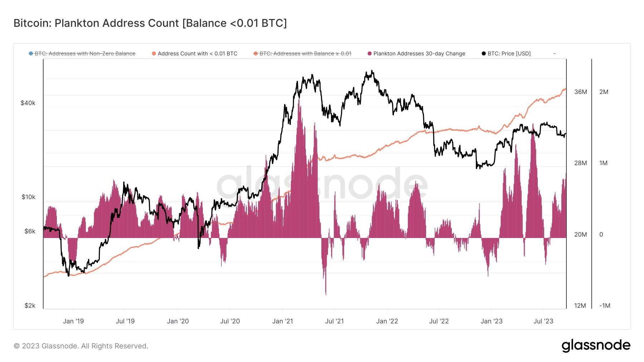Click the orange dot beside Address Count legend
Screen dimensions: 644x362
point(154,54)
